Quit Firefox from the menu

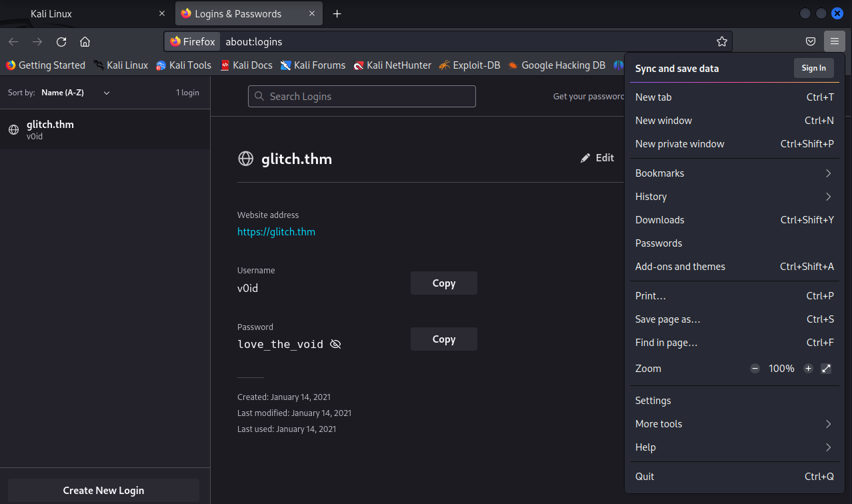(x=735, y=477)
